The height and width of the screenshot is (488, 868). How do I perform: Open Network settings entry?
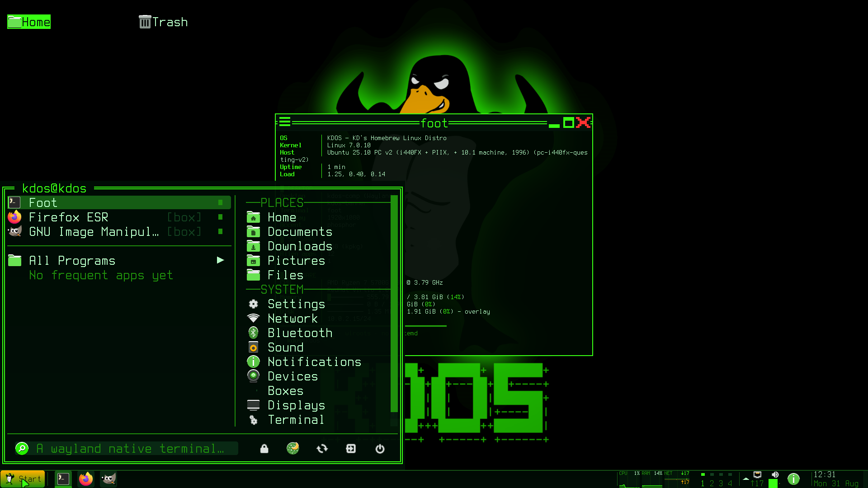pyautogui.click(x=318, y=318)
